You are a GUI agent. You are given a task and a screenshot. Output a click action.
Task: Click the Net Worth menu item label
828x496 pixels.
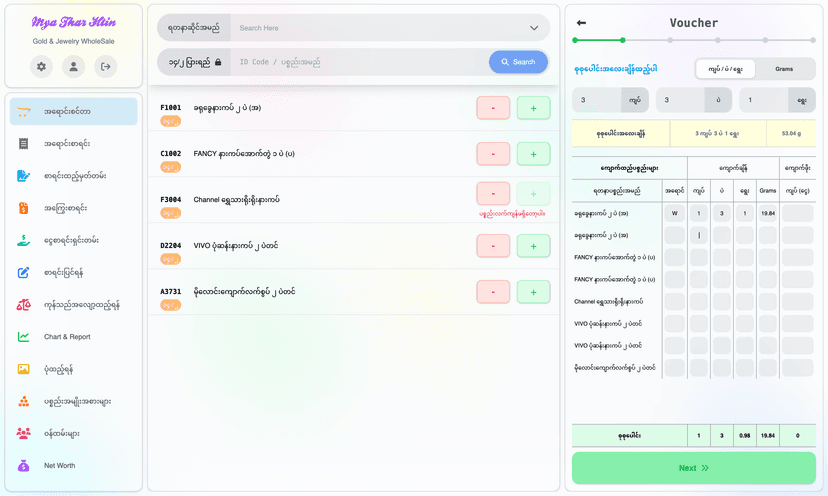(60, 466)
